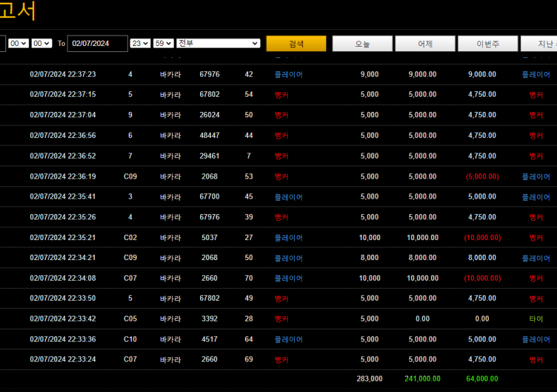The height and width of the screenshot is (392, 557).
Task: Click the green 타이 result
Action: coord(536,319)
